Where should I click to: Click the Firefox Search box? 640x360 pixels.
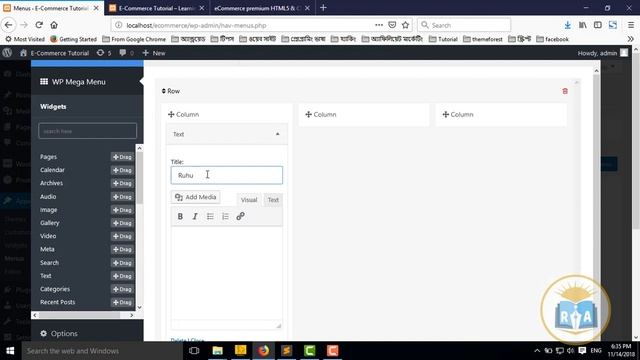click(x=464, y=25)
